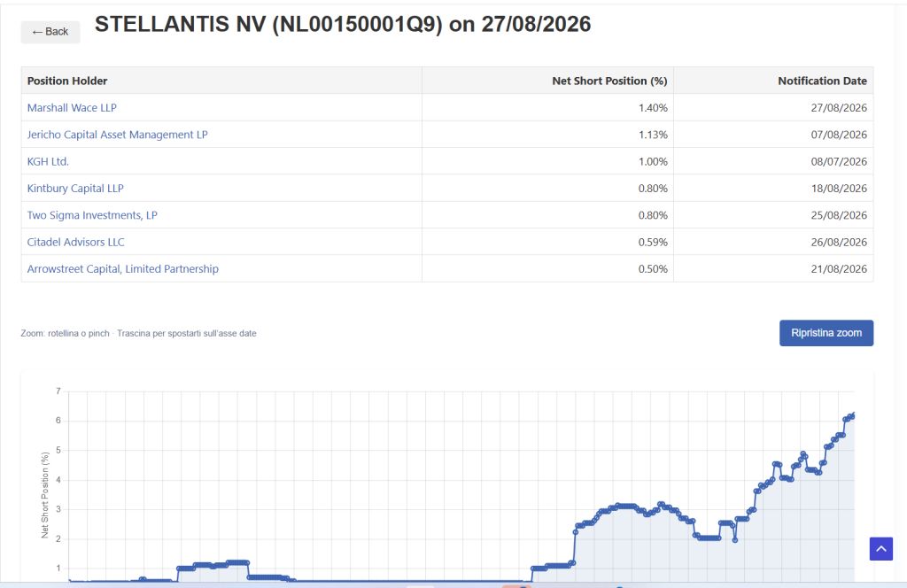The image size is (907, 588).
Task: Reset chart with Ripristina zoom button
Action: [x=826, y=333]
